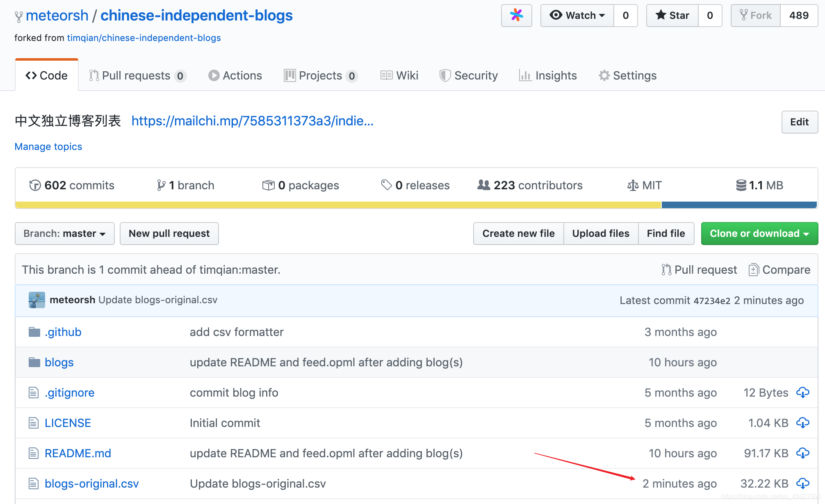Switch to the Actions tab
Image resolution: width=825 pixels, height=504 pixels.
pyautogui.click(x=235, y=75)
